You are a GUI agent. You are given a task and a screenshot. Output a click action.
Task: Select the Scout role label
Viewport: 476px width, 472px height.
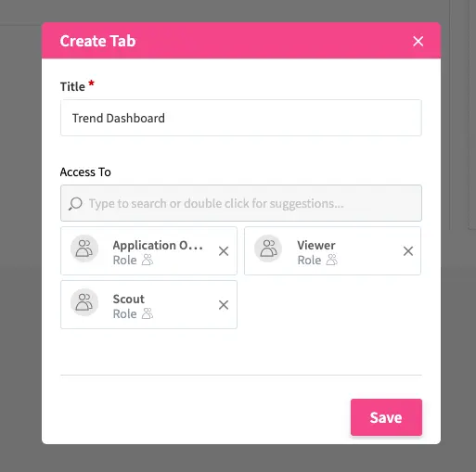(x=129, y=299)
